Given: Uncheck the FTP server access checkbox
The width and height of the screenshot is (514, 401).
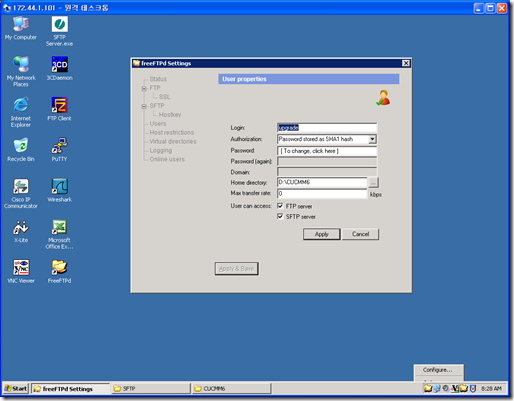Looking at the screenshot, I should (x=280, y=206).
